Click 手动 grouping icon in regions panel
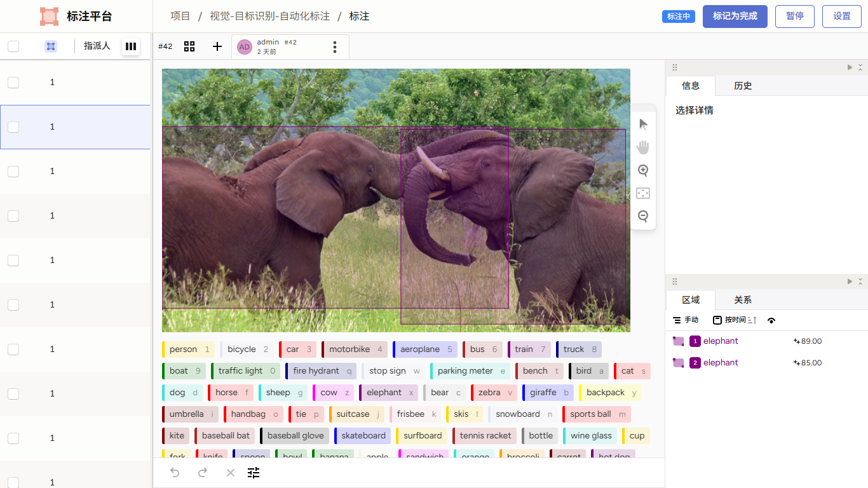 677,320
